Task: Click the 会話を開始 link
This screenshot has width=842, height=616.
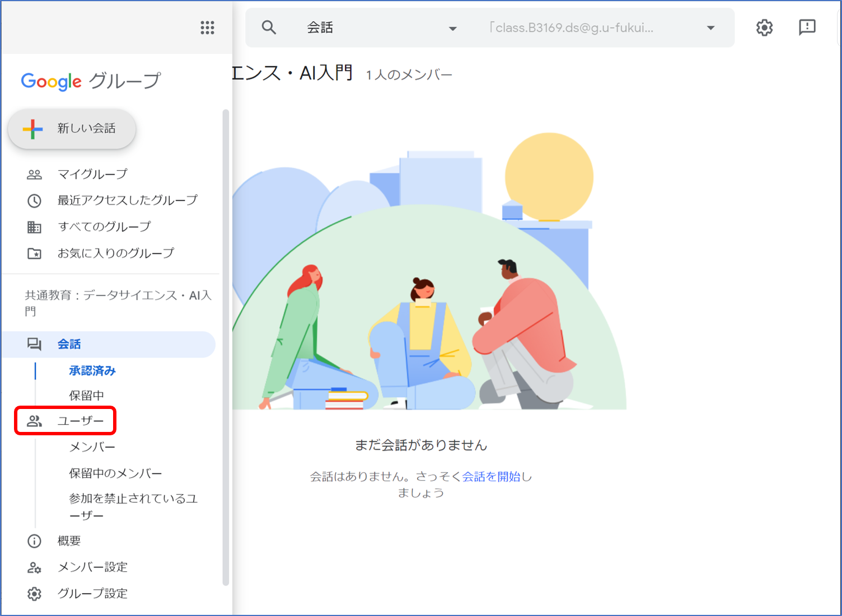Action: pos(491,477)
